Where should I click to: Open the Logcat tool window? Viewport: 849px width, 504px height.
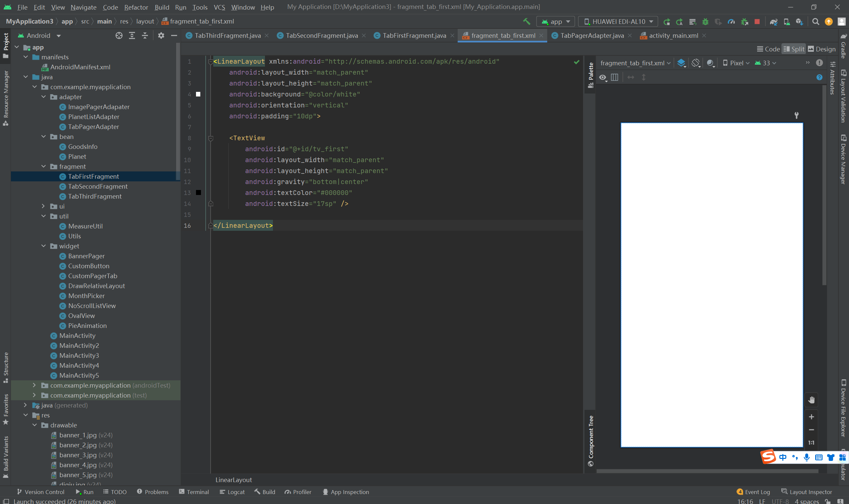click(232, 492)
